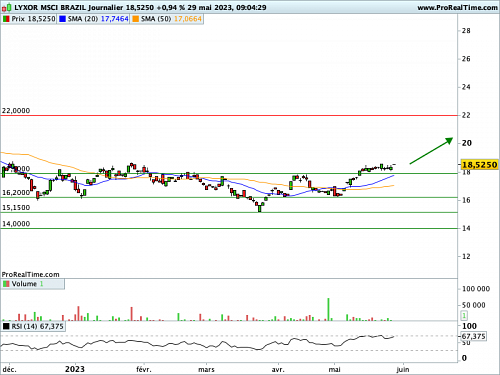
Task: Click the yellow 18,5250 current price tag
Action: pyautogui.click(x=479, y=165)
